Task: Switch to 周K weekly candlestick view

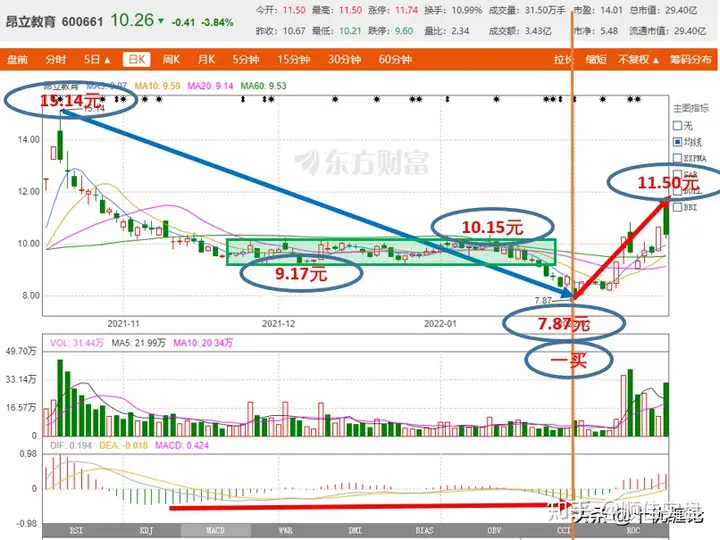Action: pyautogui.click(x=171, y=60)
